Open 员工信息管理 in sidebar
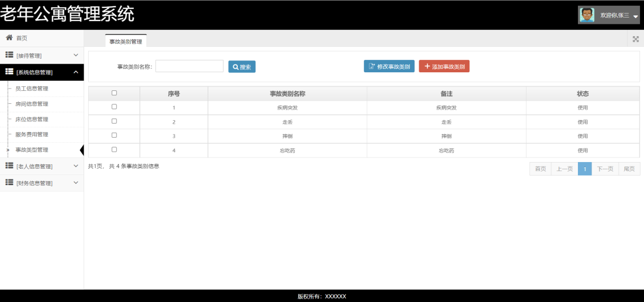This screenshot has height=302, width=644. pos(42,89)
